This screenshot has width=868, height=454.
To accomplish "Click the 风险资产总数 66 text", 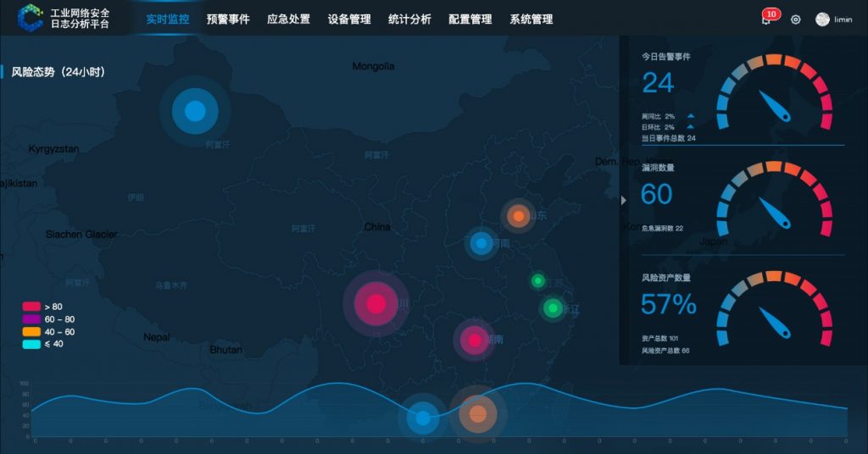I will coord(665,351).
